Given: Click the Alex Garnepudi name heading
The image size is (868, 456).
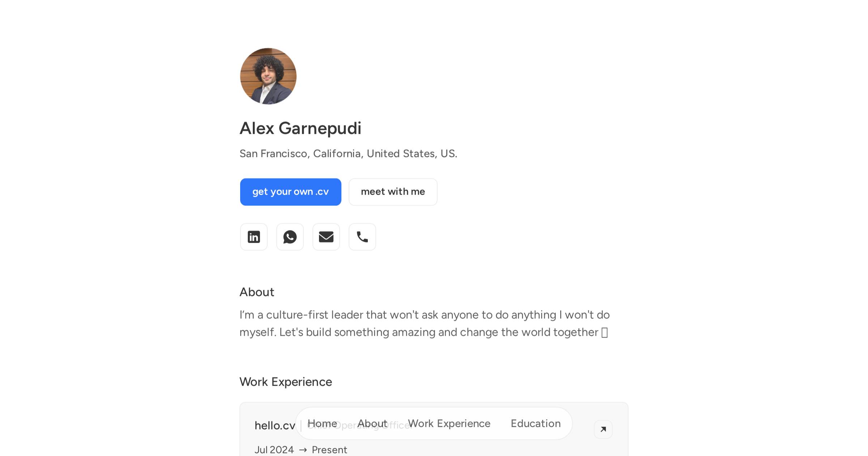Looking at the screenshot, I should [301, 128].
